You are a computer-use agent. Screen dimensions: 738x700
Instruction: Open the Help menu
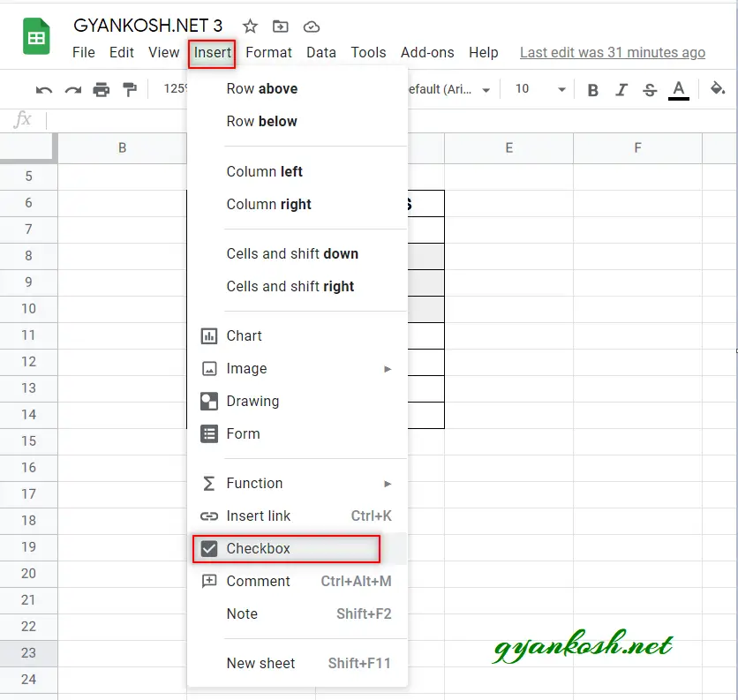coord(484,52)
